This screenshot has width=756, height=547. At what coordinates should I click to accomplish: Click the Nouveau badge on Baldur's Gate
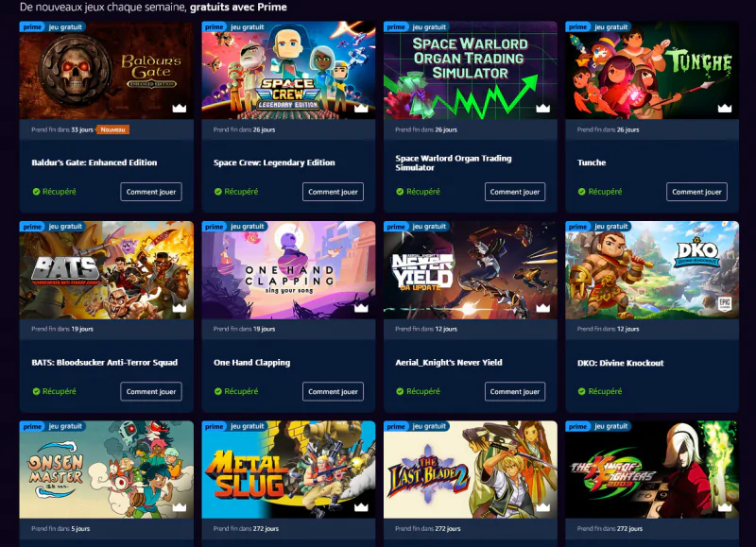pos(112,129)
